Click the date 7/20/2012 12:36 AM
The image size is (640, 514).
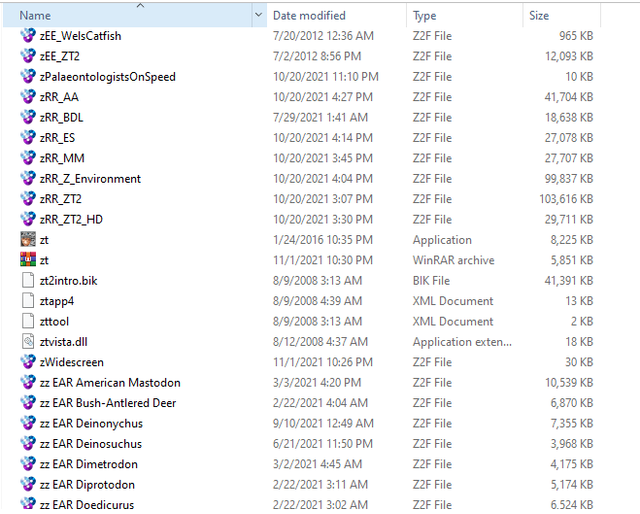coord(323,36)
